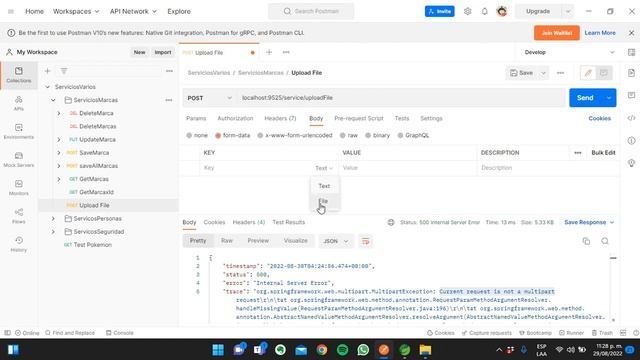
Task: Open the Mock Servers sidebar panel
Action: 19,160
